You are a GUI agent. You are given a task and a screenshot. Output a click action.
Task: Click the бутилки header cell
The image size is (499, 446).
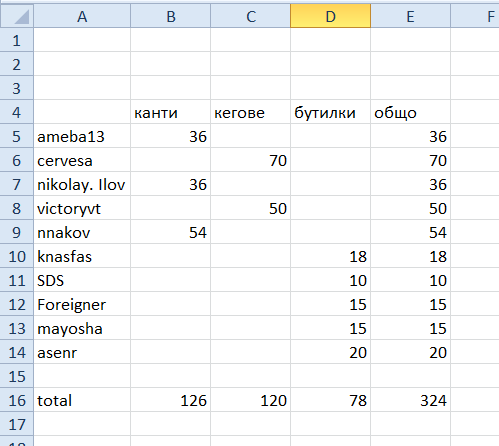(330, 112)
